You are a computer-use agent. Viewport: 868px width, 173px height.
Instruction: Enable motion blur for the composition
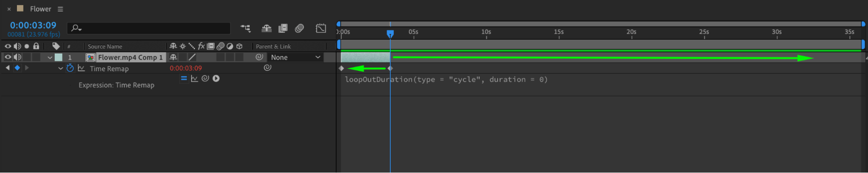(x=299, y=29)
